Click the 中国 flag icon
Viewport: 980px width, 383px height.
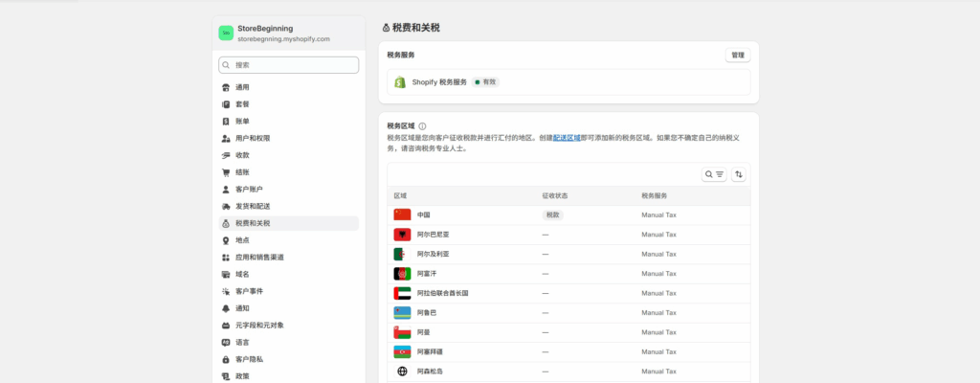click(402, 214)
